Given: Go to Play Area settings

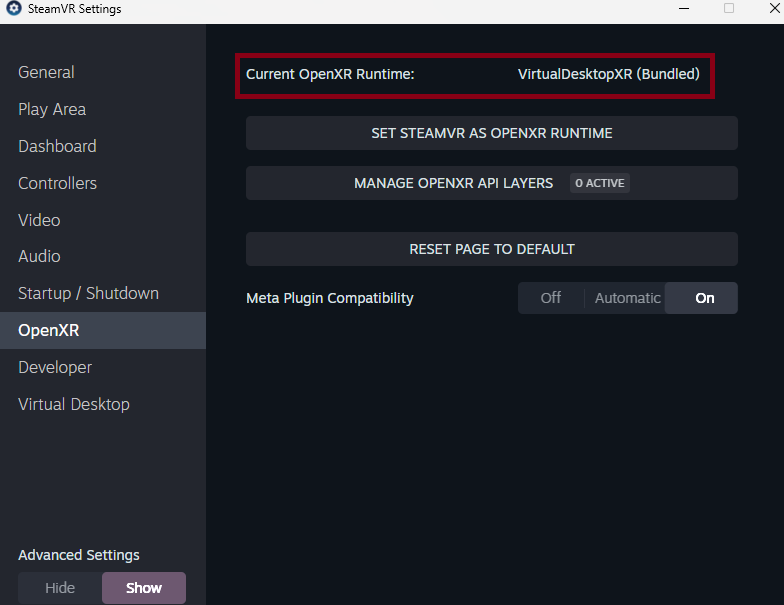Looking at the screenshot, I should [x=52, y=109].
